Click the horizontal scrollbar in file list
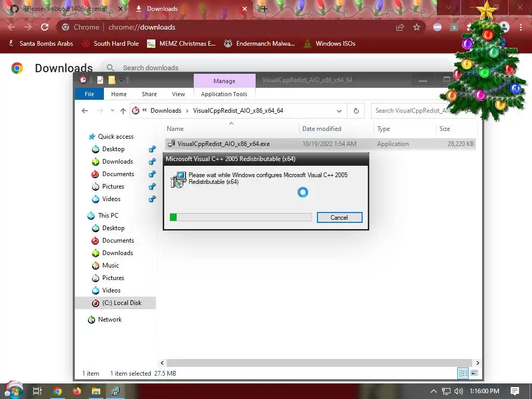Viewport: 532px width, 399px height. pyautogui.click(x=320, y=363)
